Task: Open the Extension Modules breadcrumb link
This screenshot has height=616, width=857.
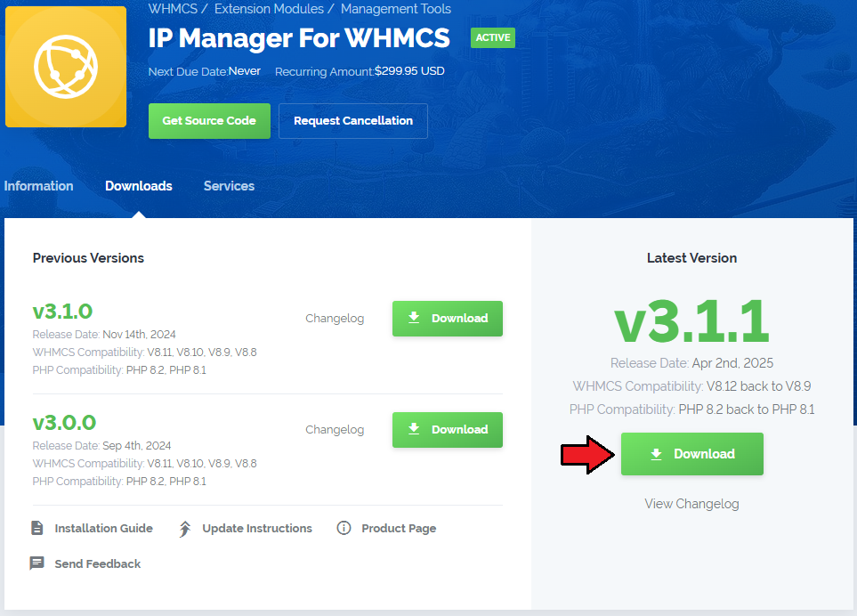Action: [x=269, y=9]
